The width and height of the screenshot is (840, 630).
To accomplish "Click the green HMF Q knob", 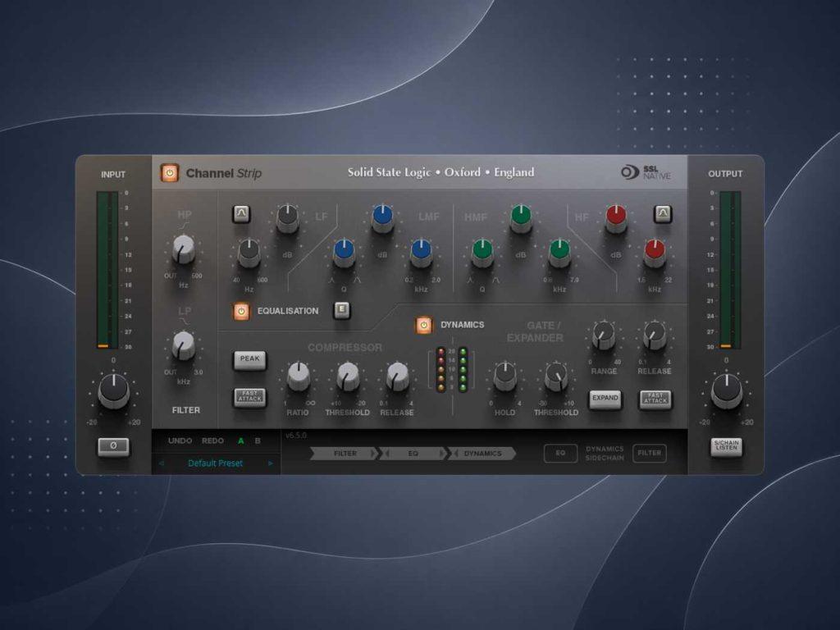I will pos(482,254).
